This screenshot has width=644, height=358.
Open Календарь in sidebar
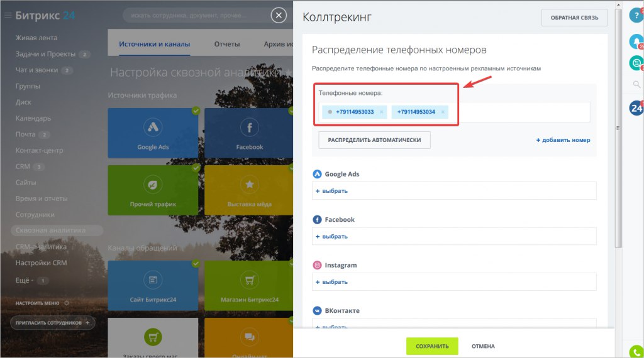coord(33,118)
